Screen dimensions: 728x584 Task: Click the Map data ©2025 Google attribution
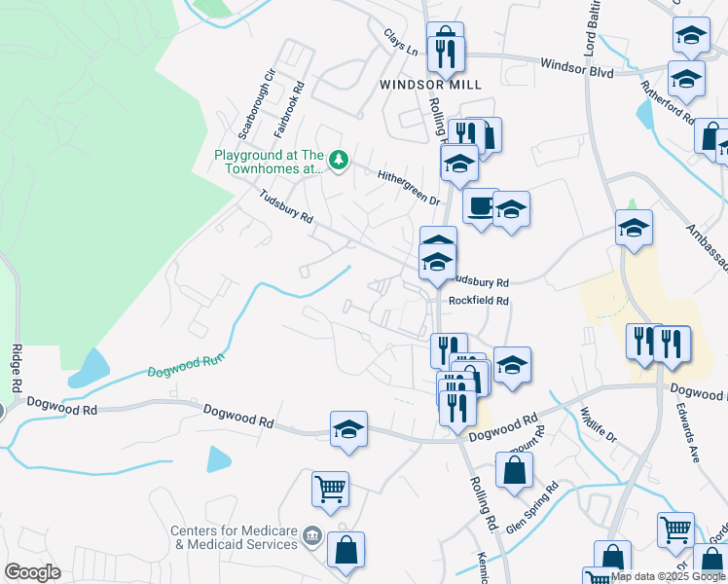click(668, 577)
